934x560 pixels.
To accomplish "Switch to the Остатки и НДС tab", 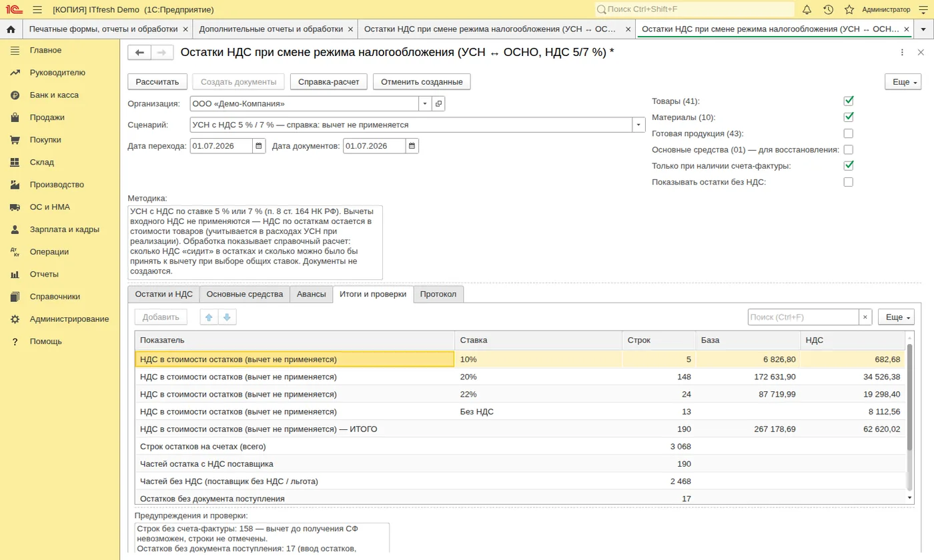I will click(x=163, y=294).
